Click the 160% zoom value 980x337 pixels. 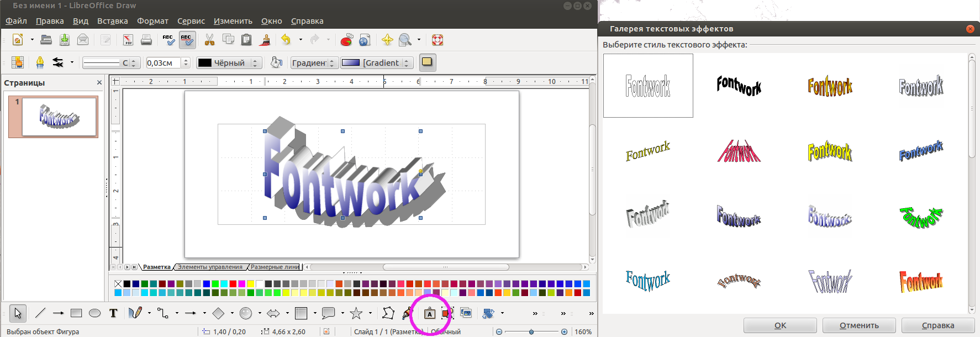[x=583, y=331]
